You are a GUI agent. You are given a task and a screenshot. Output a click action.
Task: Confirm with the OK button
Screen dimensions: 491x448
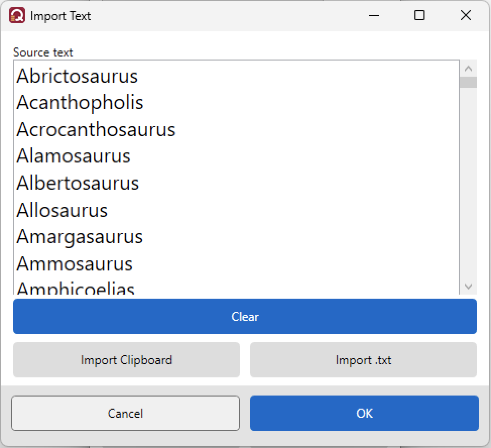pos(364,413)
